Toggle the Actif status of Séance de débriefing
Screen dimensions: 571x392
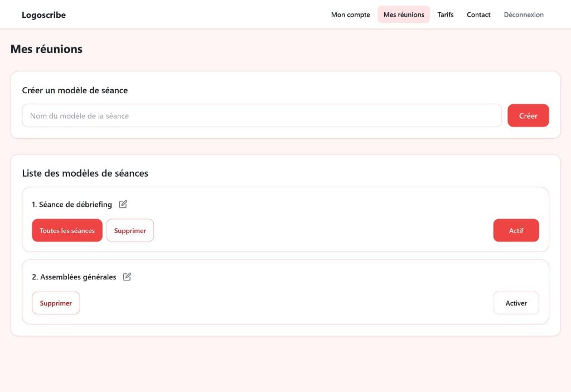click(516, 230)
